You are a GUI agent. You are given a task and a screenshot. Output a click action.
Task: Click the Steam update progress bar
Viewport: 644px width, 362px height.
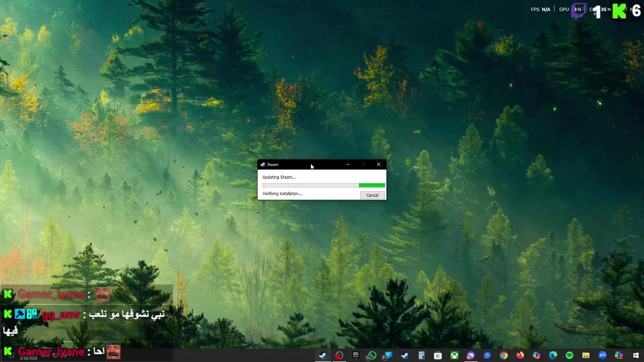tap(324, 186)
